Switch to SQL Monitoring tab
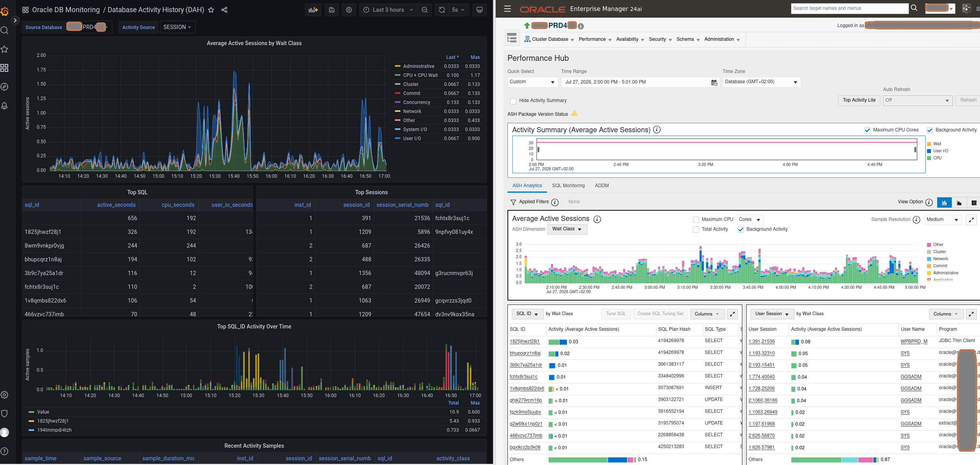 [568, 186]
